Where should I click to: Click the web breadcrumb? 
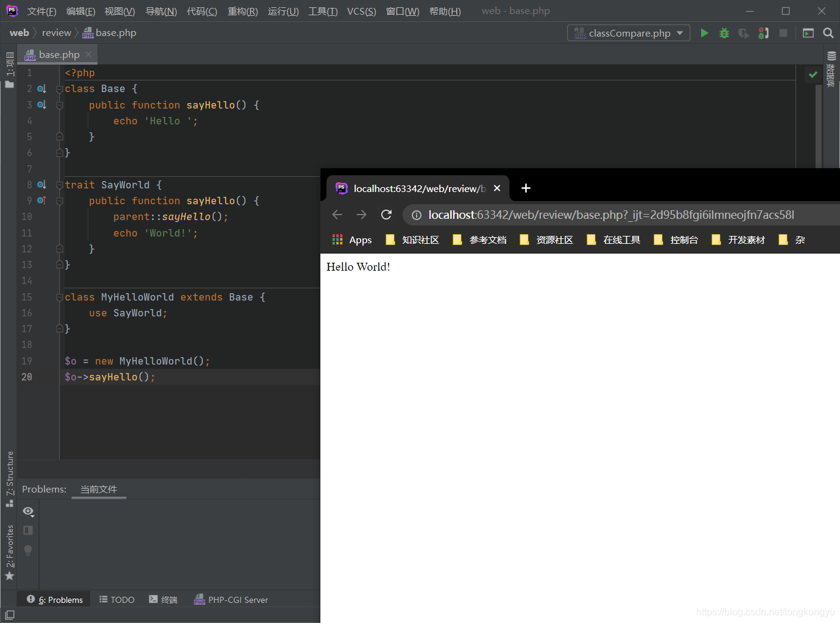pyautogui.click(x=19, y=33)
